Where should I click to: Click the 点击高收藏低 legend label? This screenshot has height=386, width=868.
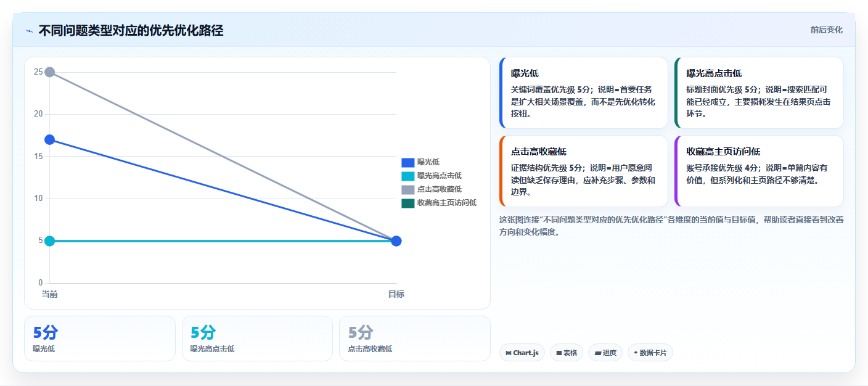[440, 189]
